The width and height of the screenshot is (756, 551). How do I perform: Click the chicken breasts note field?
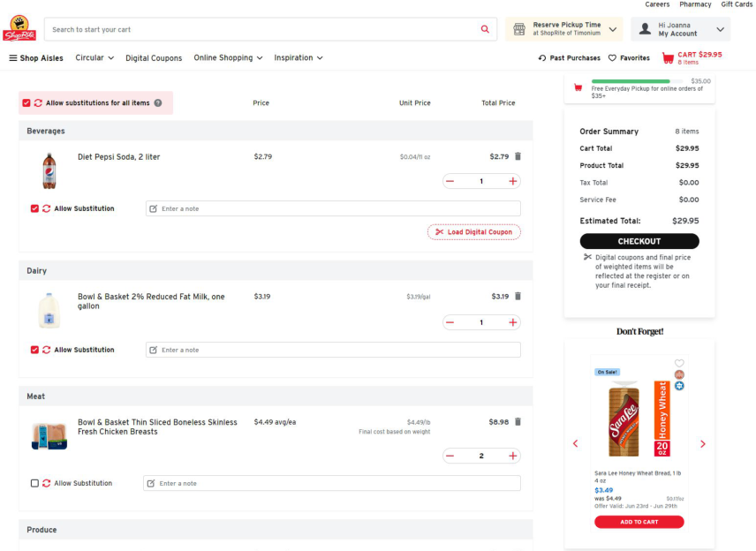tap(332, 484)
